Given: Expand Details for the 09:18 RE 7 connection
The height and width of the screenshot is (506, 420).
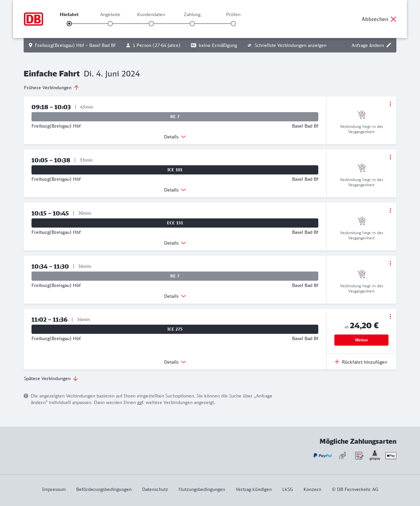Looking at the screenshot, I should coord(175,137).
